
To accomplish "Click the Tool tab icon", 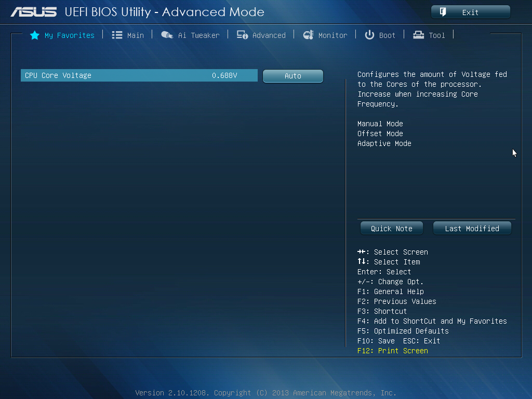I will [x=418, y=35].
